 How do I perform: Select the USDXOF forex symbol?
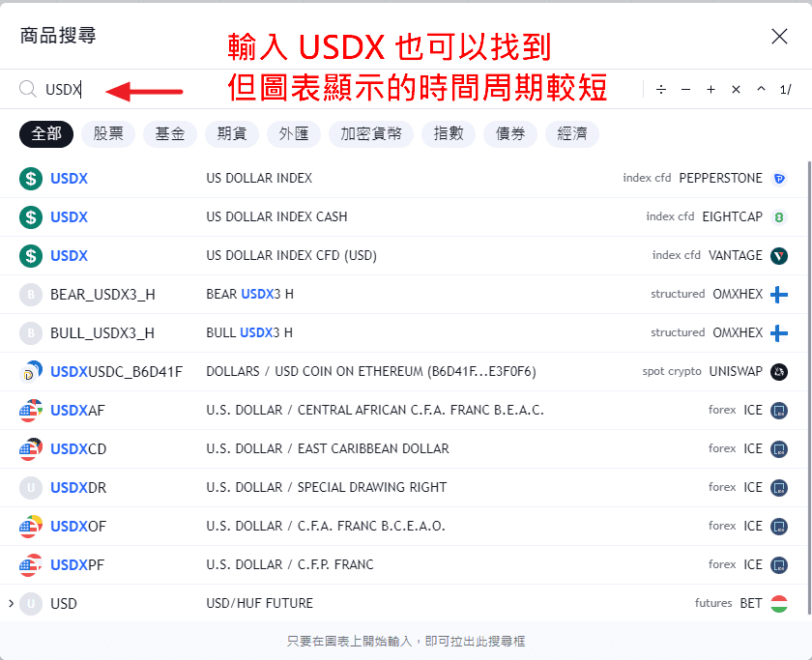tap(403, 527)
